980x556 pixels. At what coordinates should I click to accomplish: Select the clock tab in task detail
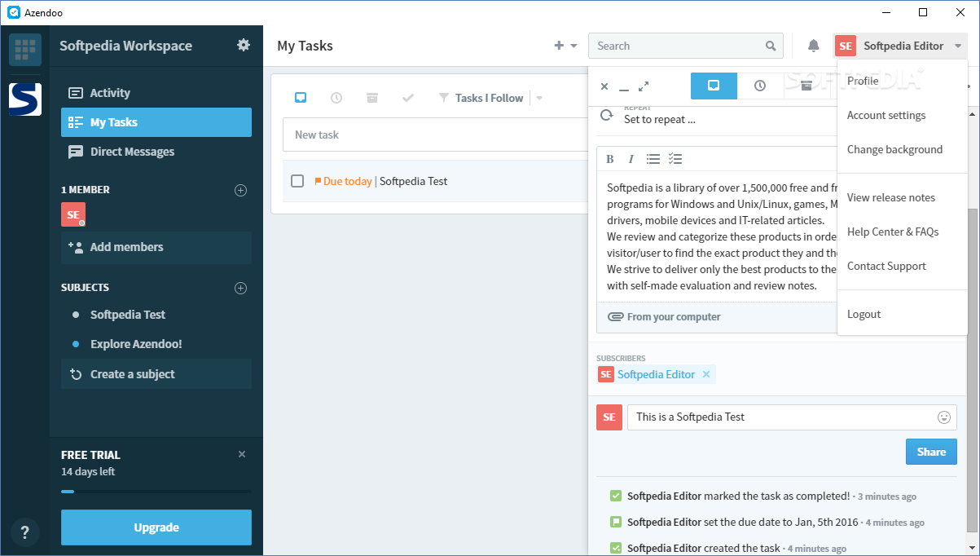[x=760, y=86]
